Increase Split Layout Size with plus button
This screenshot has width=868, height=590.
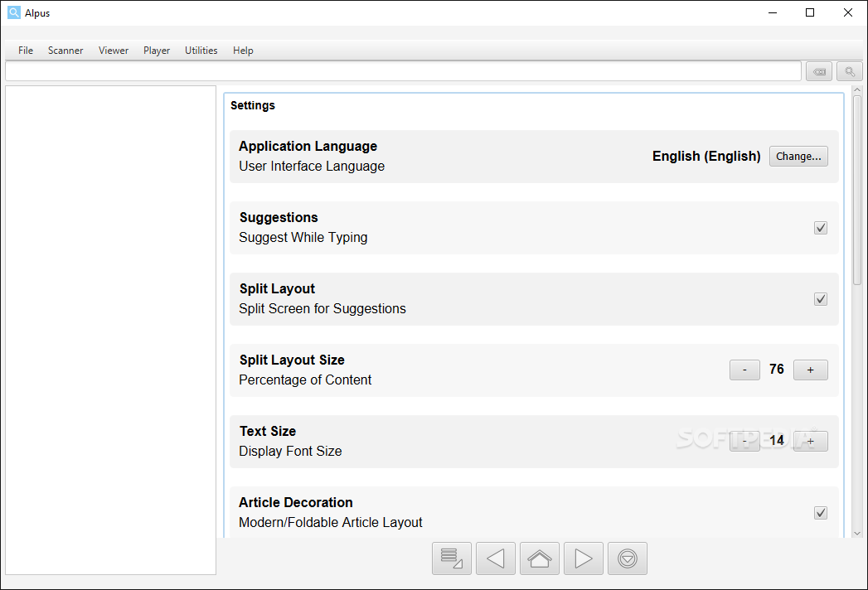click(x=810, y=370)
